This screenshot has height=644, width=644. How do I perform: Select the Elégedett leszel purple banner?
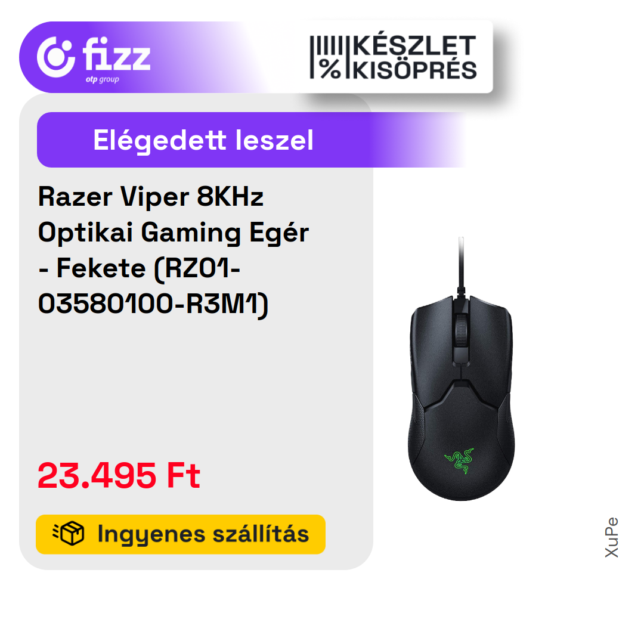point(250,140)
